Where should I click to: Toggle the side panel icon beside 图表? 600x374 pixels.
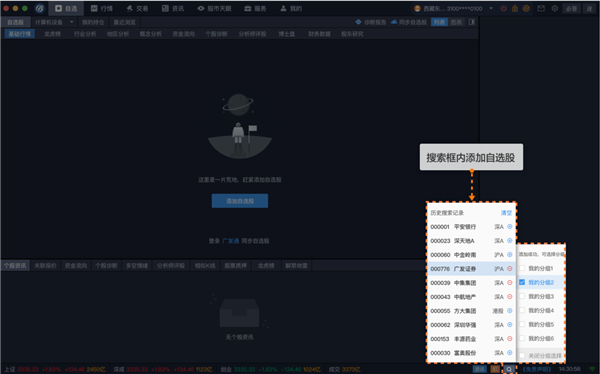(472, 22)
